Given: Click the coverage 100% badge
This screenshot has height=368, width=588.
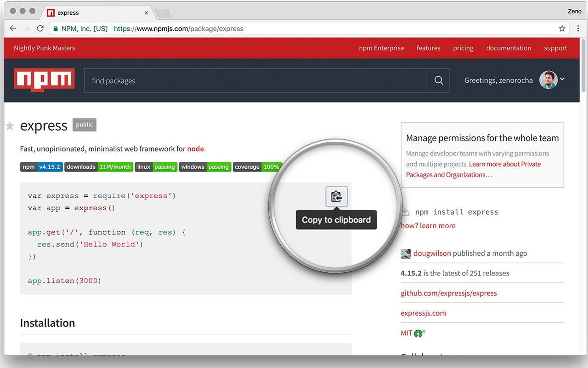Looking at the screenshot, I should tap(257, 167).
